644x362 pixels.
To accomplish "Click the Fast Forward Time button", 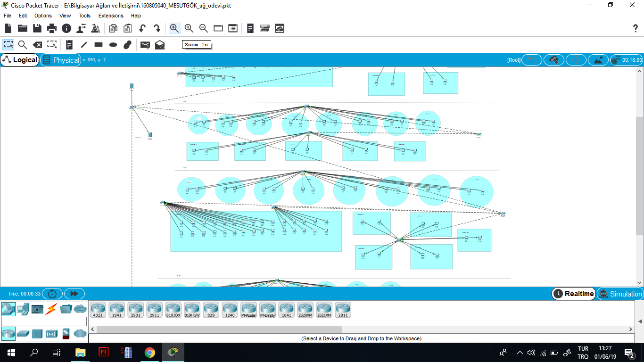I will [74, 294].
